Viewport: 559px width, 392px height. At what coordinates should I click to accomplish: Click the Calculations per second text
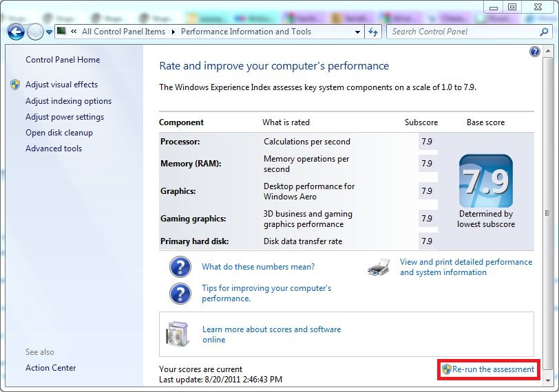(307, 142)
